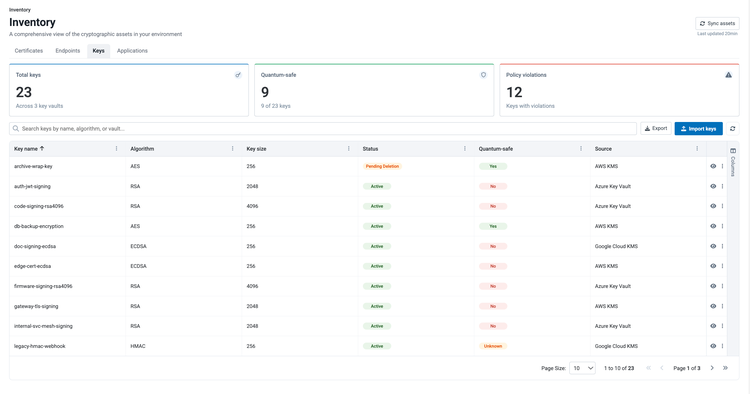Sort by Key name column header
750x394 pixels.
(26, 149)
